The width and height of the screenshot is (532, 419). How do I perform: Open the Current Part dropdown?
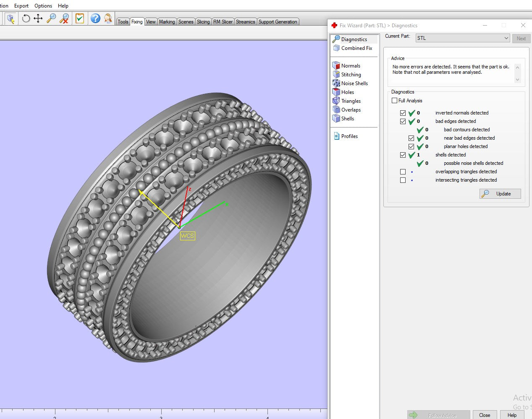[x=463, y=38]
